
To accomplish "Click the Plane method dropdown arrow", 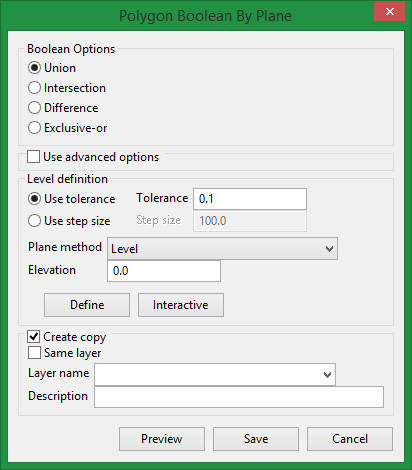I will click(x=329, y=249).
